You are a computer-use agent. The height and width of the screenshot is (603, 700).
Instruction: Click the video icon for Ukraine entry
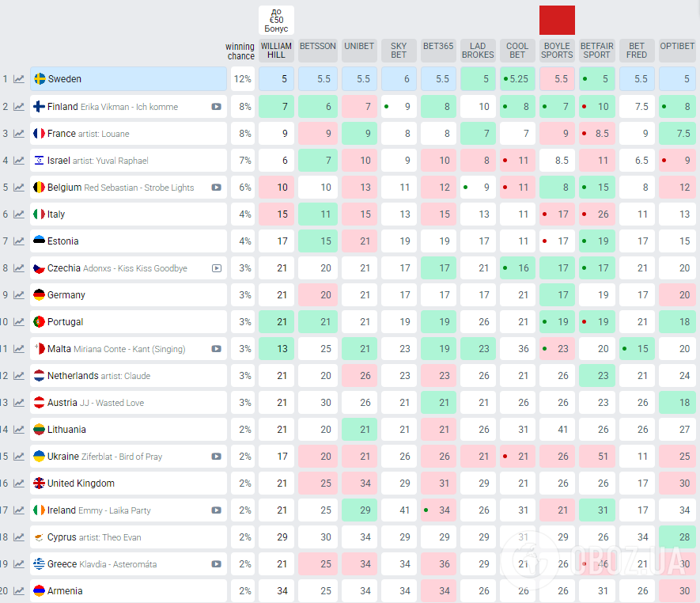point(216,457)
